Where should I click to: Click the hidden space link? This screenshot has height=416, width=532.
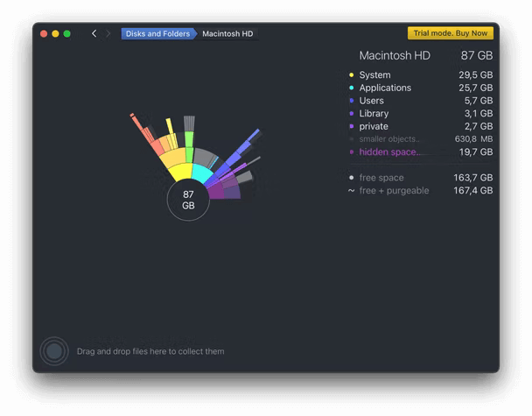click(x=390, y=152)
